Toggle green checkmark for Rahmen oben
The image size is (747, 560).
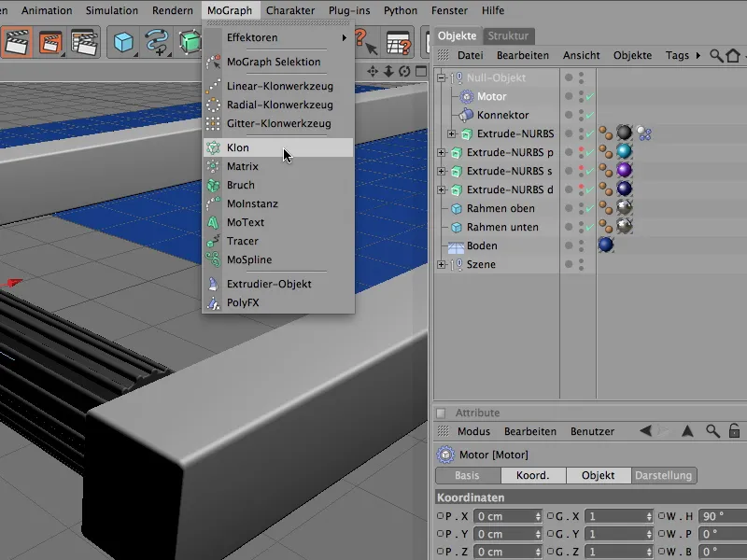point(588,209)
